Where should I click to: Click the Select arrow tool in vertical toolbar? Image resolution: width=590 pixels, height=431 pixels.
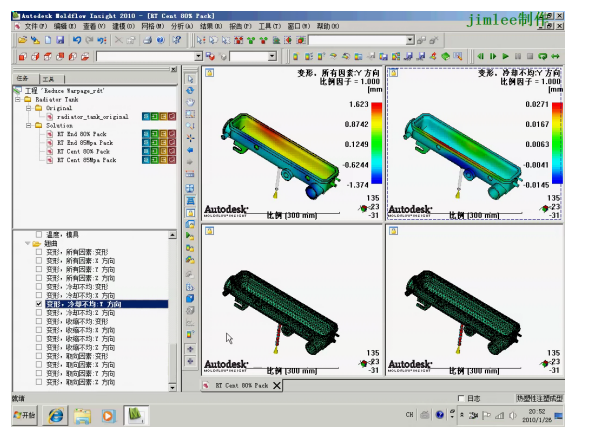tap(190, 79)
